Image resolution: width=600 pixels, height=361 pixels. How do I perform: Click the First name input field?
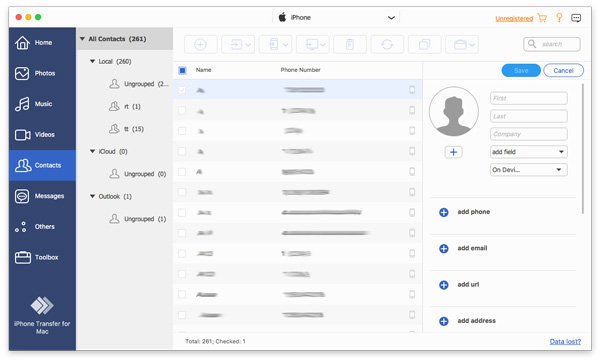pos(529,98)
